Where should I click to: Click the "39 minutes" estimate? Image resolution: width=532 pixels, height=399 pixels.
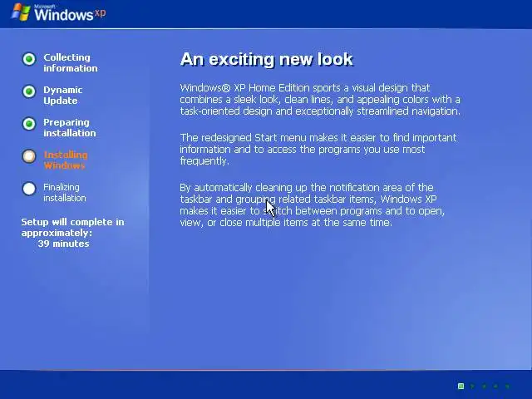(x=64, y=244)
